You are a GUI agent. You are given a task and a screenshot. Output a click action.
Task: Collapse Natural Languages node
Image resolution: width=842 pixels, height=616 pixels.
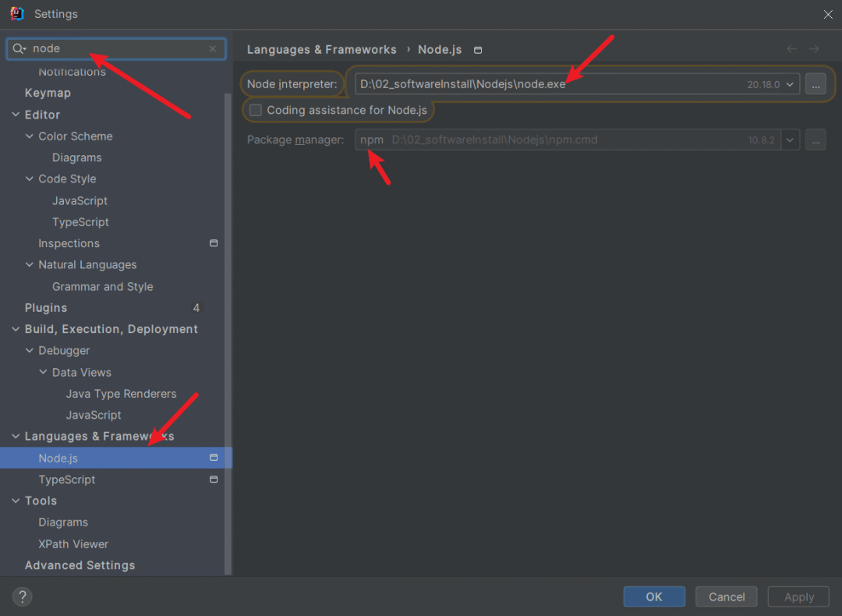coord(29,265)
